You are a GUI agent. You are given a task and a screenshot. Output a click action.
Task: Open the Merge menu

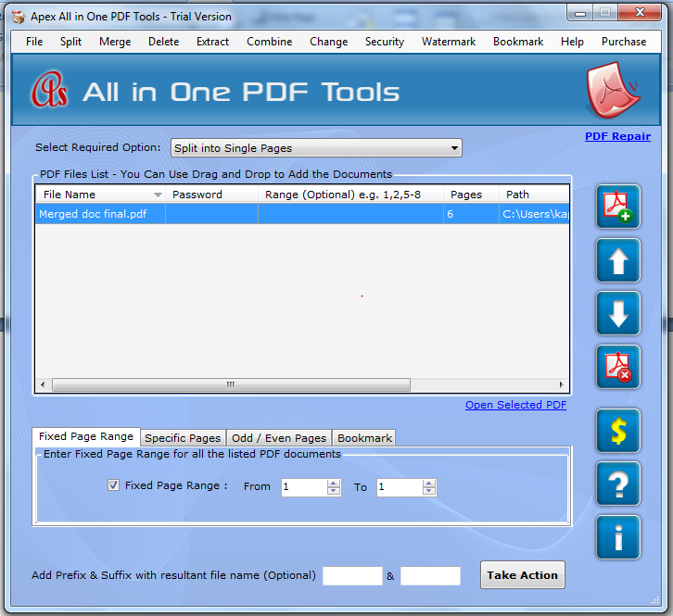click(115, 42)
